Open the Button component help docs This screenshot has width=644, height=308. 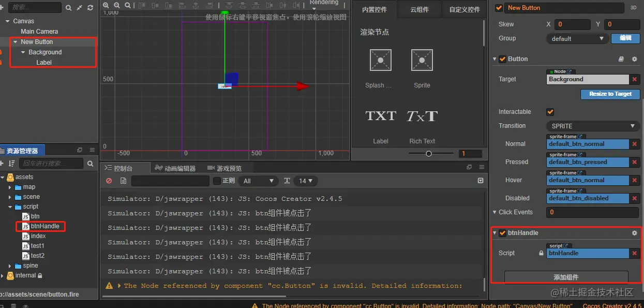(x=622, y=59)
